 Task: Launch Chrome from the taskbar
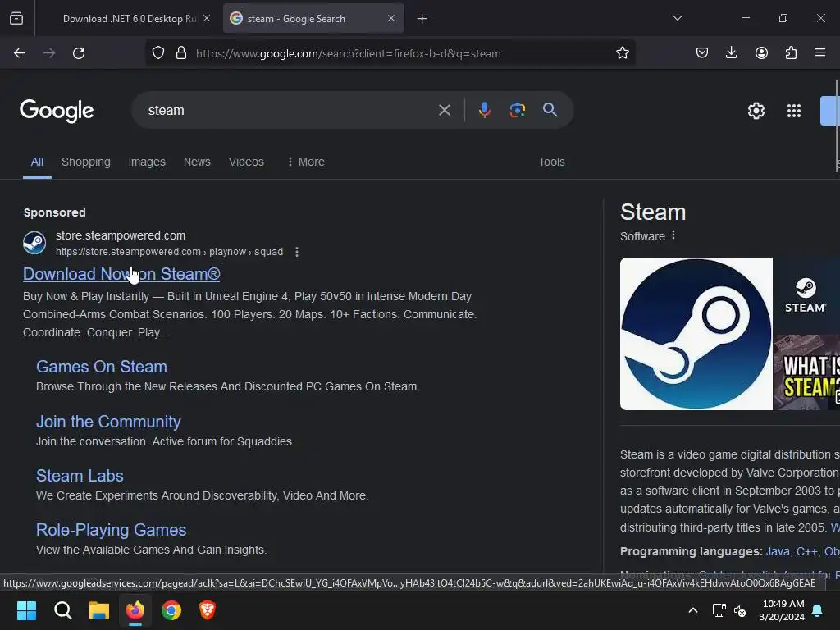coord(171,610)
